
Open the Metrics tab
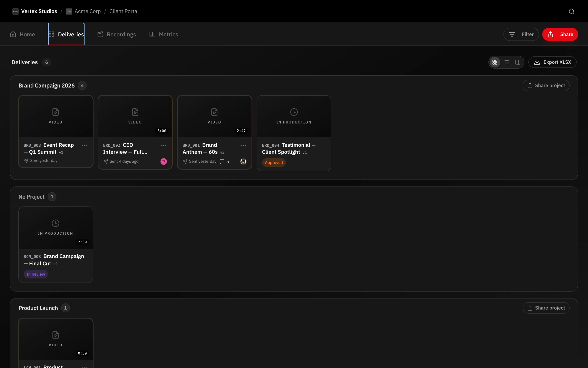(164, 35)
